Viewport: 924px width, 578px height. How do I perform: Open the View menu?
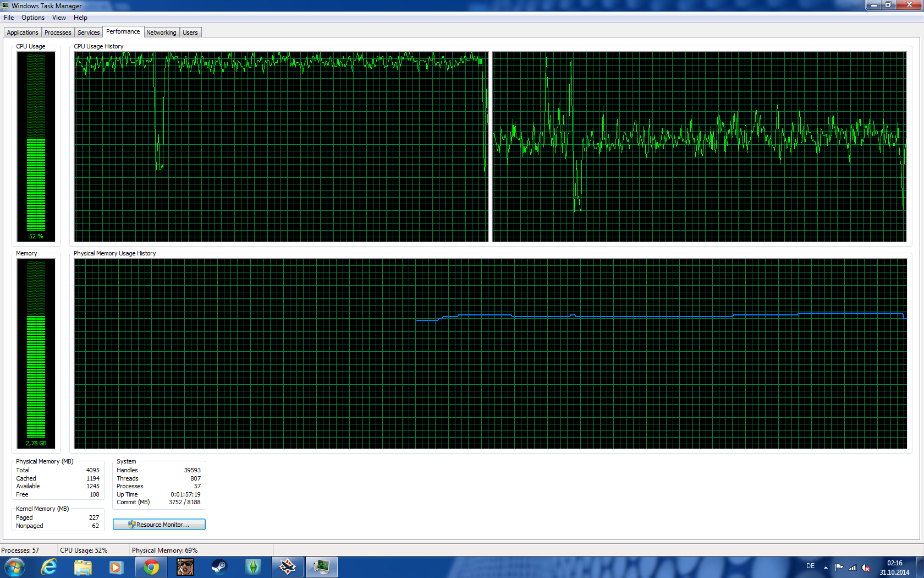[59, 18]
